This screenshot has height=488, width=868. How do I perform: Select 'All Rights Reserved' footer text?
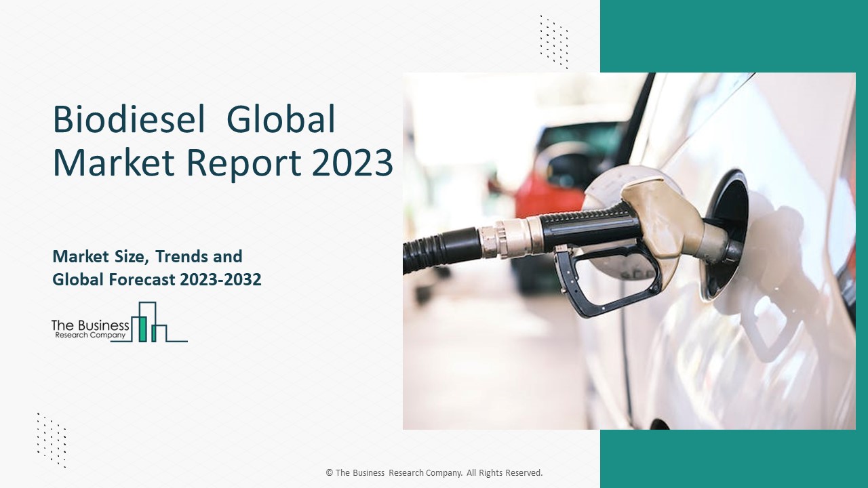505,473
